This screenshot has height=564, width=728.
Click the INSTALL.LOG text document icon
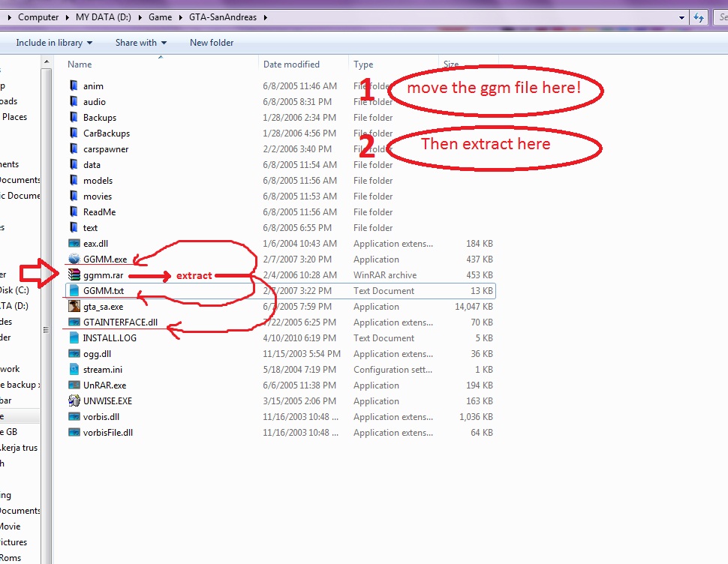[x=76, y=337]
